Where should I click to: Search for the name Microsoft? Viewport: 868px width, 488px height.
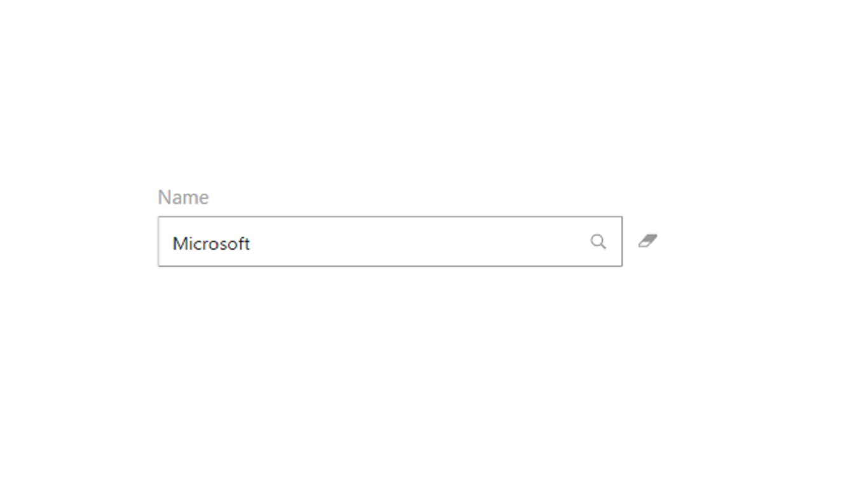coord(598,241)
